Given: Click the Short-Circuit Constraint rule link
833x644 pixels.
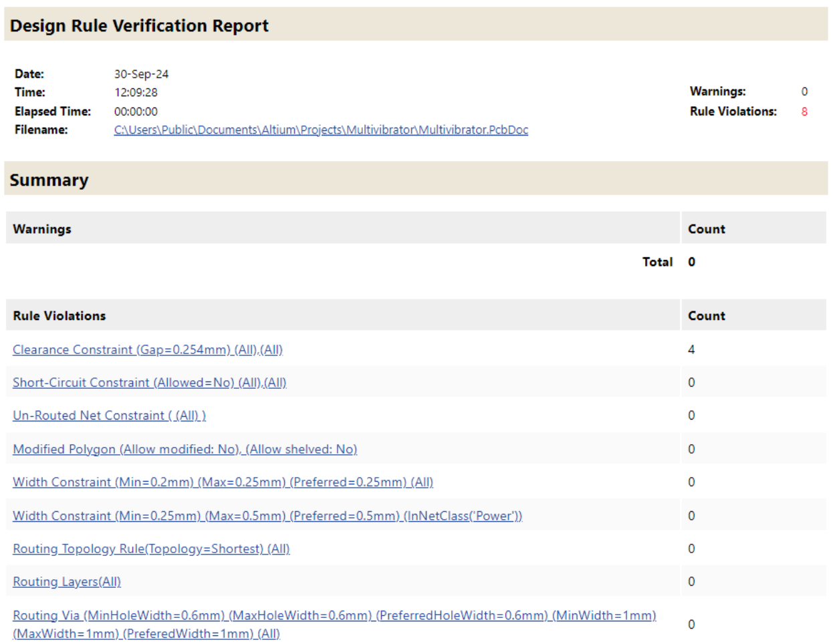Looking at the screenshot, I should coord(149,383).
